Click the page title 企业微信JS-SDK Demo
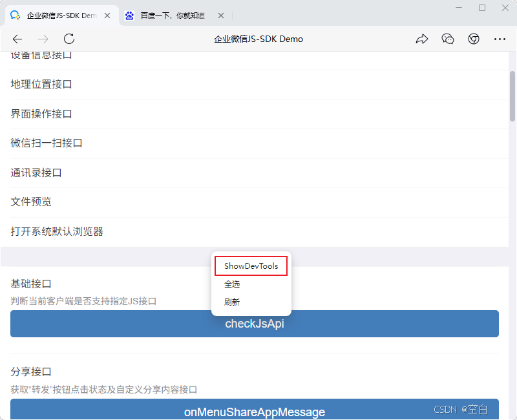The image size is (517, 420). pos(258,39)
